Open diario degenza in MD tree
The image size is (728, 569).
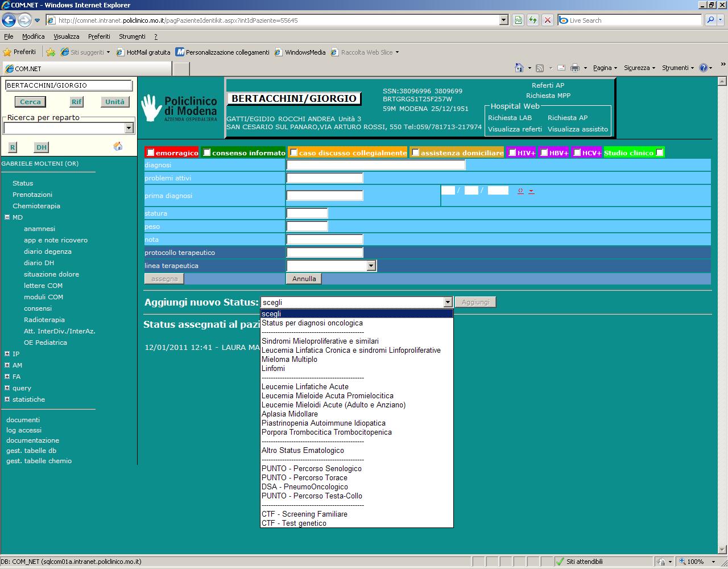[48, 251]
